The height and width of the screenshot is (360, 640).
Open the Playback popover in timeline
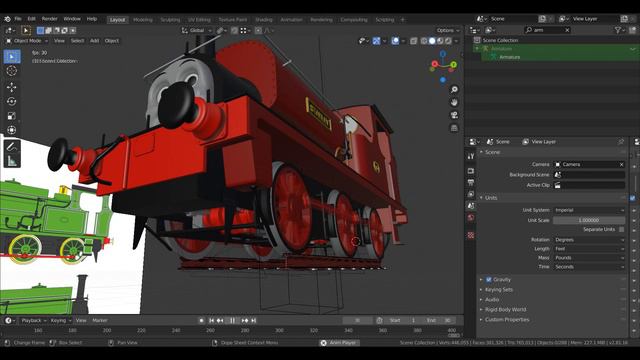pos(34,320)
